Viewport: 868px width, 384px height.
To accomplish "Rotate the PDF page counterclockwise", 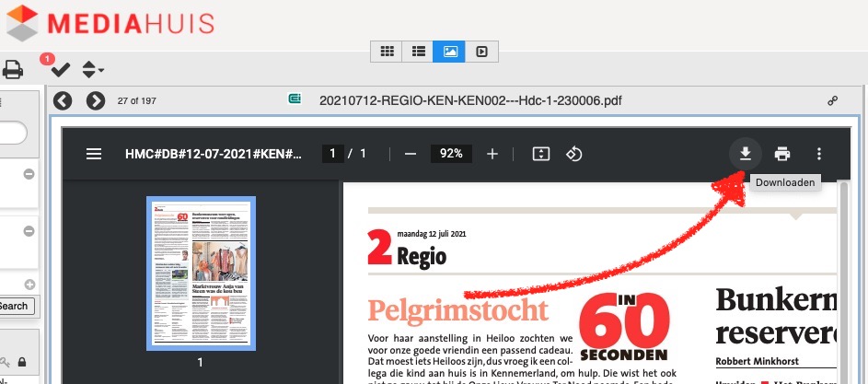I will (574, 154).
